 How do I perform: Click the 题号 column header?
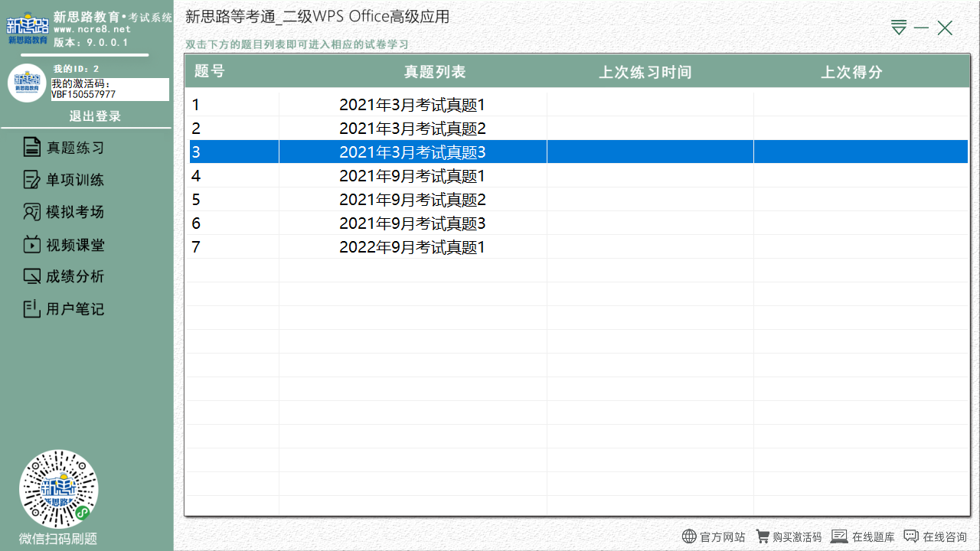coord(209,72)
